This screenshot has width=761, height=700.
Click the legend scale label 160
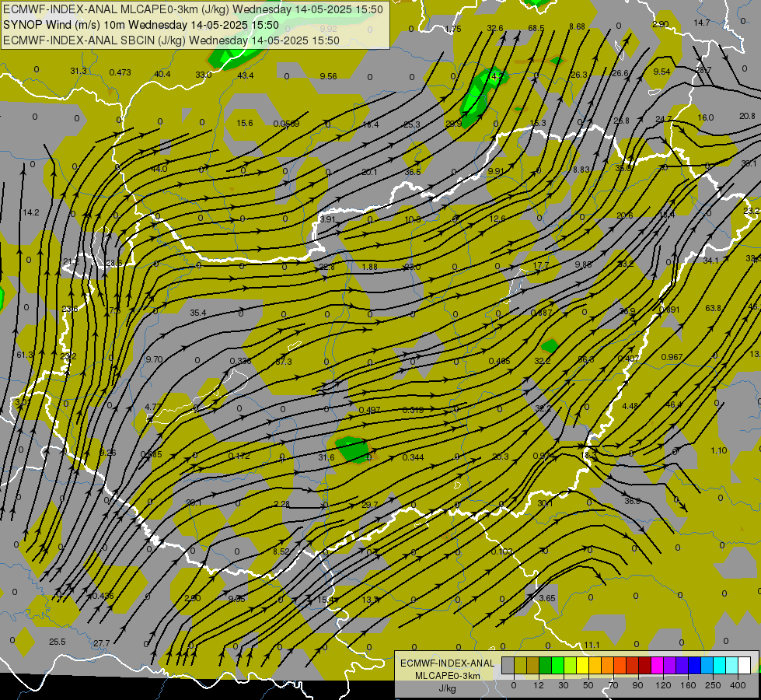click(x=688, y=685)
